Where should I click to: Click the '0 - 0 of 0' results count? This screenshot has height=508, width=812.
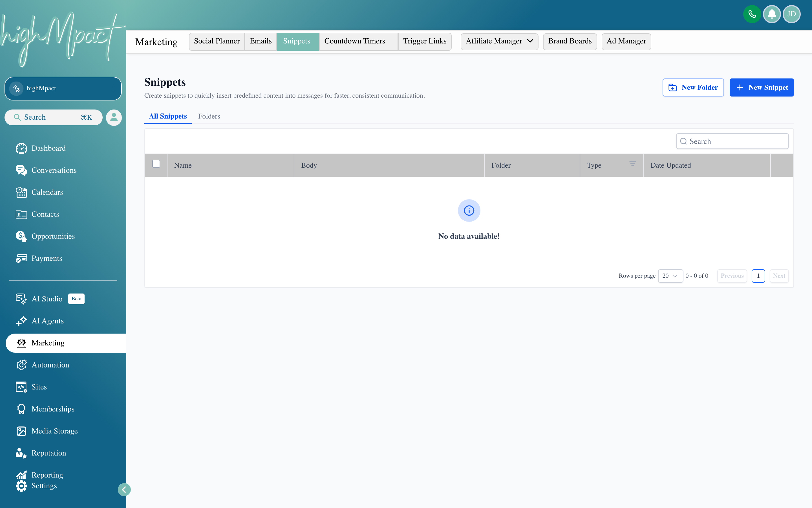pyautogui.click(x=697, y=276)
